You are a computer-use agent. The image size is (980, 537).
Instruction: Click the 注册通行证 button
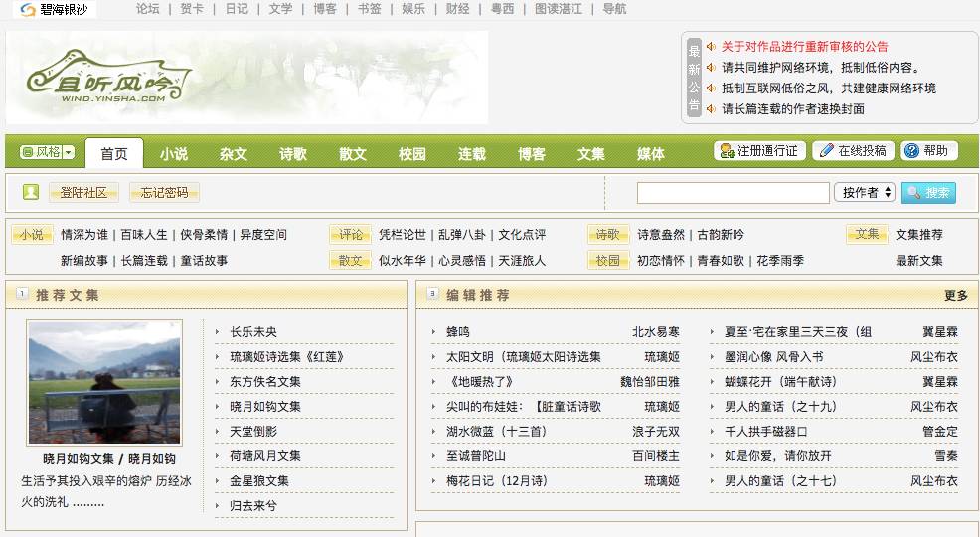coord(759,151)
